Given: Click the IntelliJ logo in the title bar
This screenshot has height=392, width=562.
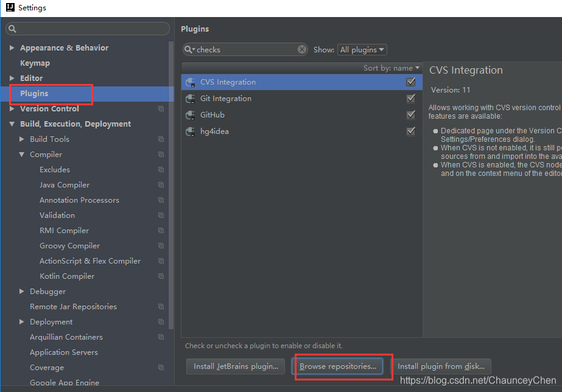Looking at the screenshot, I should point(10,7).
